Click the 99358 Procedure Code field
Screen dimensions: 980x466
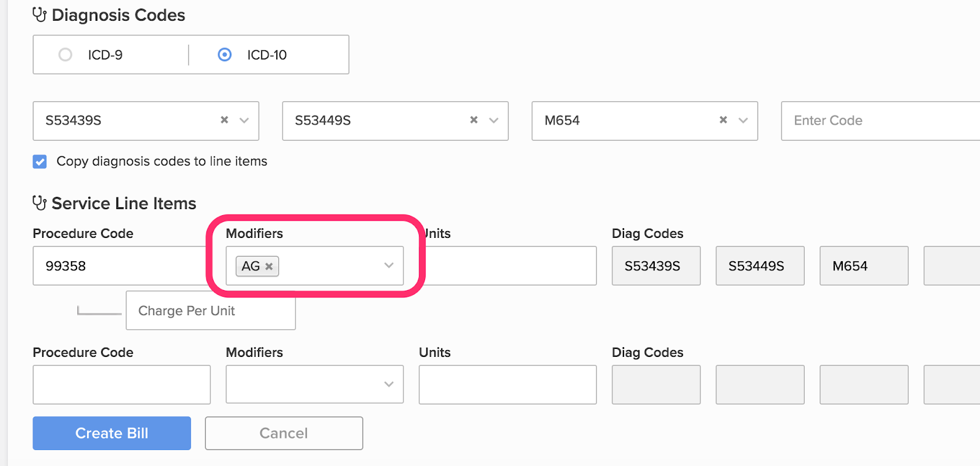click(x=121, y=266)
